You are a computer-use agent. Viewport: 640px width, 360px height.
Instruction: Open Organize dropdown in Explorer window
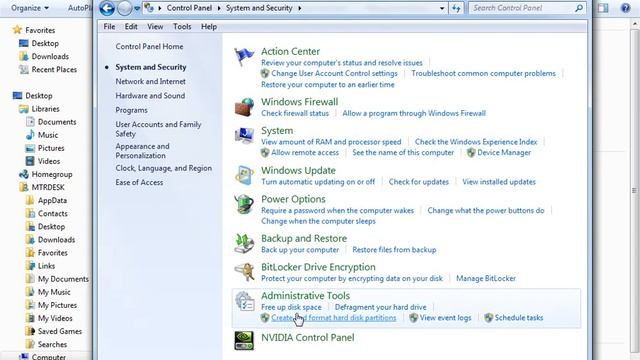coord(30,8)
